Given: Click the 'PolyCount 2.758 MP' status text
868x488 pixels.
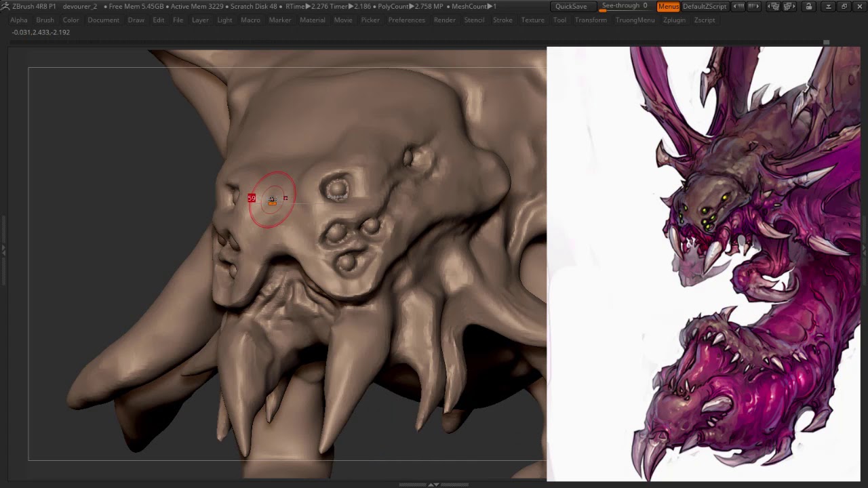Looking at the screenshot, I should coord(410,6).
